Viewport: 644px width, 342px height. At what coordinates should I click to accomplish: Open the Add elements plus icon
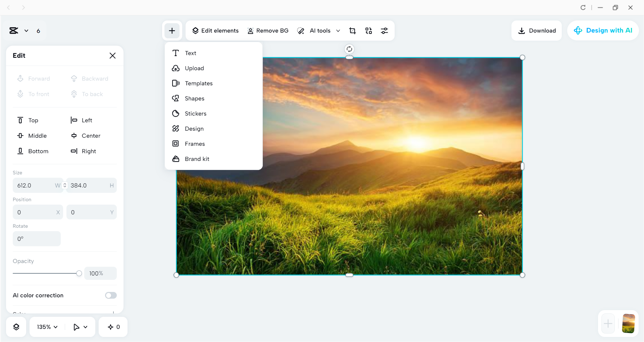coord(172,31)
